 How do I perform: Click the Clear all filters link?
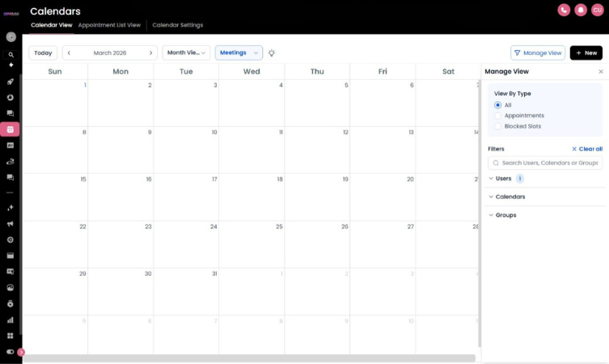pyautogui.click(x=587, y=149)
